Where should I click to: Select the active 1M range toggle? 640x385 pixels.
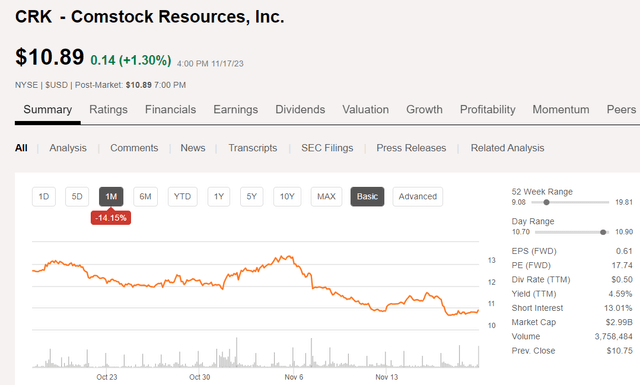pyautogui.click(x=111, y=196)
